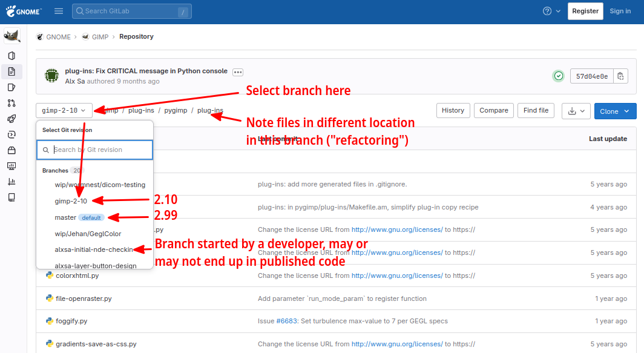
Task: Copy the commit SHA 57d04e0e
Action: pyautogui.click(x=620, y=76)
